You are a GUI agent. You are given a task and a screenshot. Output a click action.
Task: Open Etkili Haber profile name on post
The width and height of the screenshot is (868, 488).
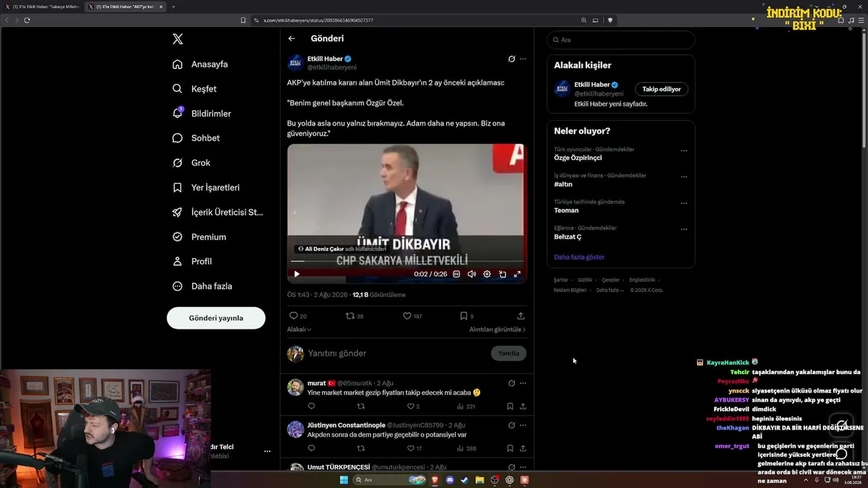pos(325,59)
